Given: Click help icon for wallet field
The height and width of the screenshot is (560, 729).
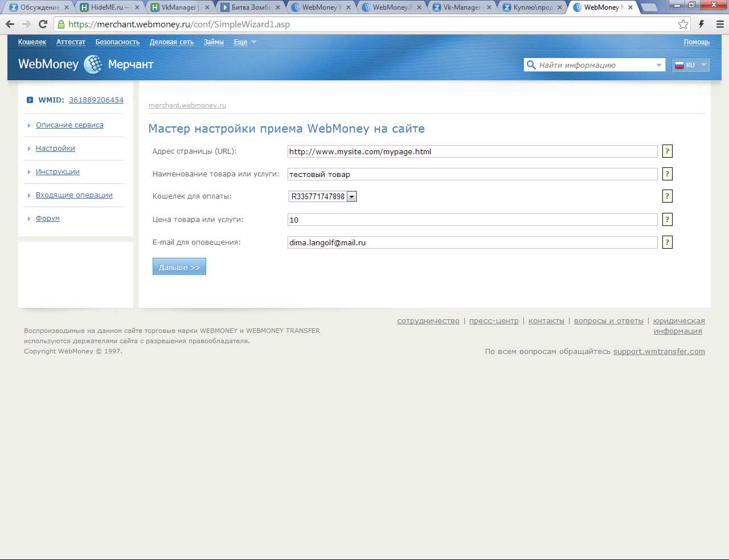Looking at the screenshot, I should (667, 196).
